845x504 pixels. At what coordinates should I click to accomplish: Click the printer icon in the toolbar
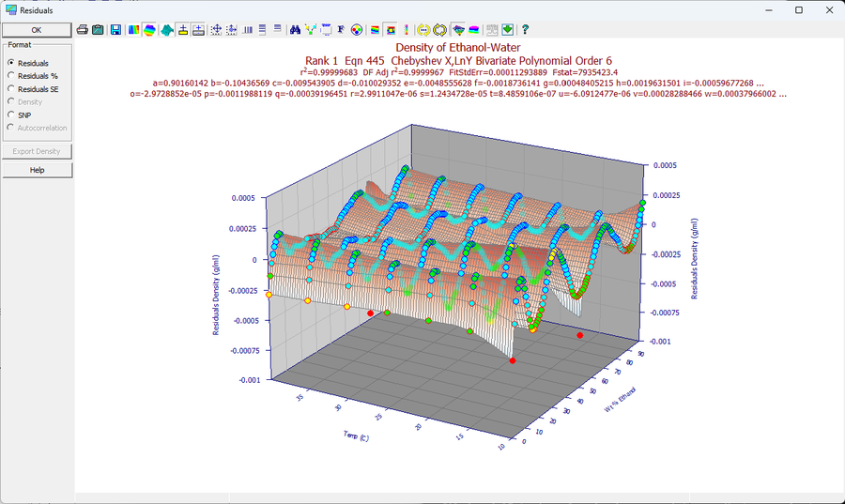[83, 30]
